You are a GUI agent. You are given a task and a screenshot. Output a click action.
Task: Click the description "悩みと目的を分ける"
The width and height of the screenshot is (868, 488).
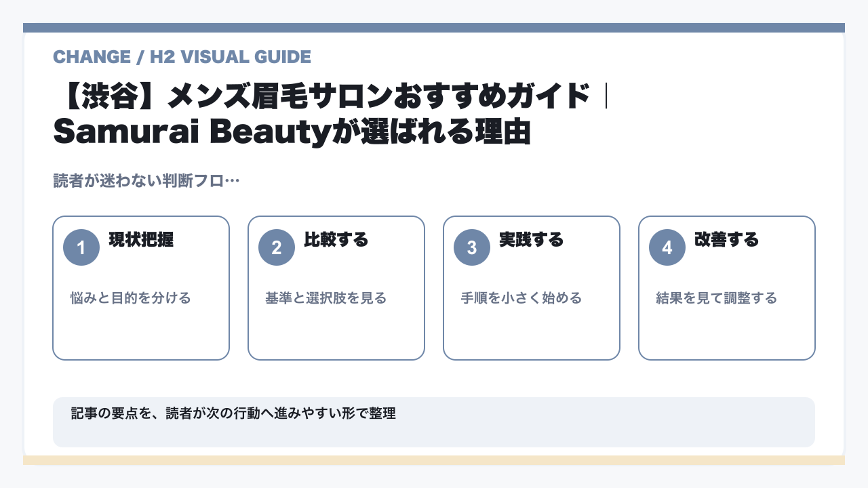coord(131,298)
